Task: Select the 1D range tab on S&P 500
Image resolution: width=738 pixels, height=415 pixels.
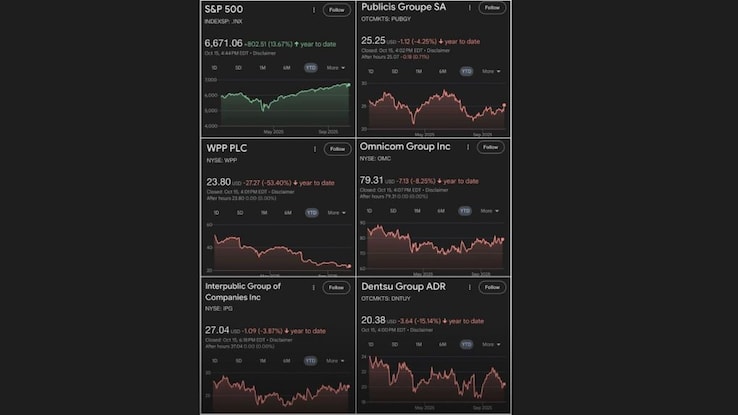Action: pyautogui.click(x=213, y=68)
